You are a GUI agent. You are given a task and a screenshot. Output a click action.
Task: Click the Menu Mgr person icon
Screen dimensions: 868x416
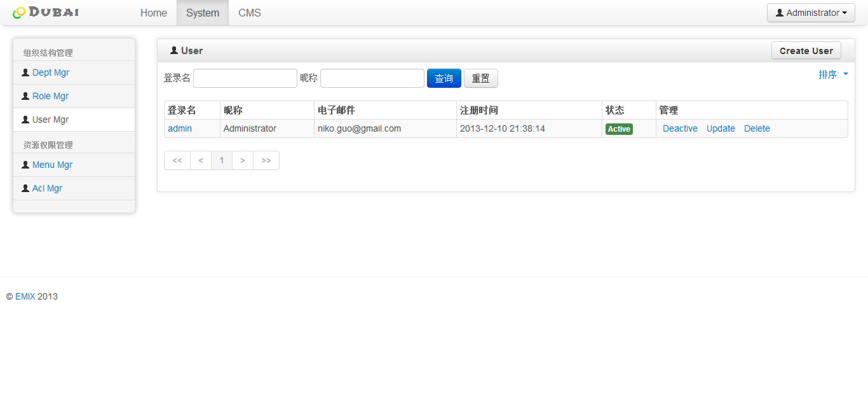point(25,165)
